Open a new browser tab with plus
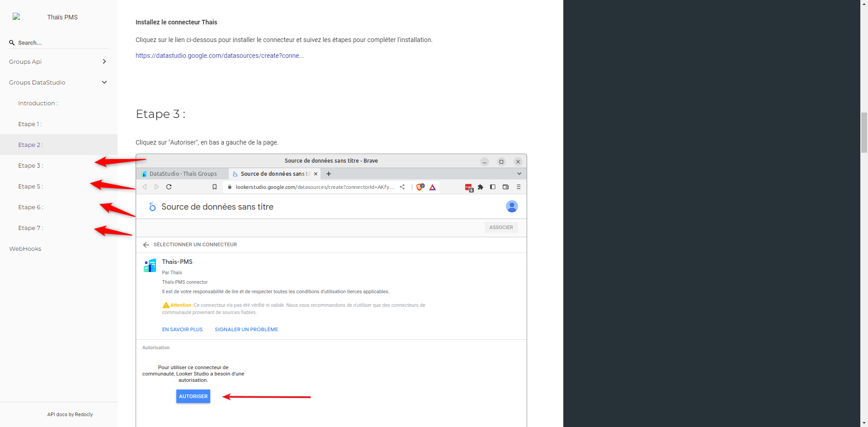The height and width of the screenshot is (427, 868). click(x=329, y=174)
